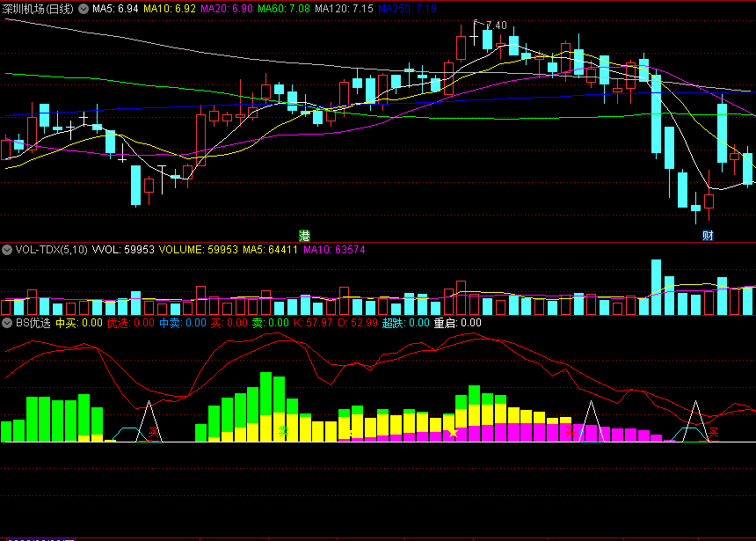This screenshot has height=541, width=756.
Task: Click the volume MA10: 63574 value
Action: (334, 250)
